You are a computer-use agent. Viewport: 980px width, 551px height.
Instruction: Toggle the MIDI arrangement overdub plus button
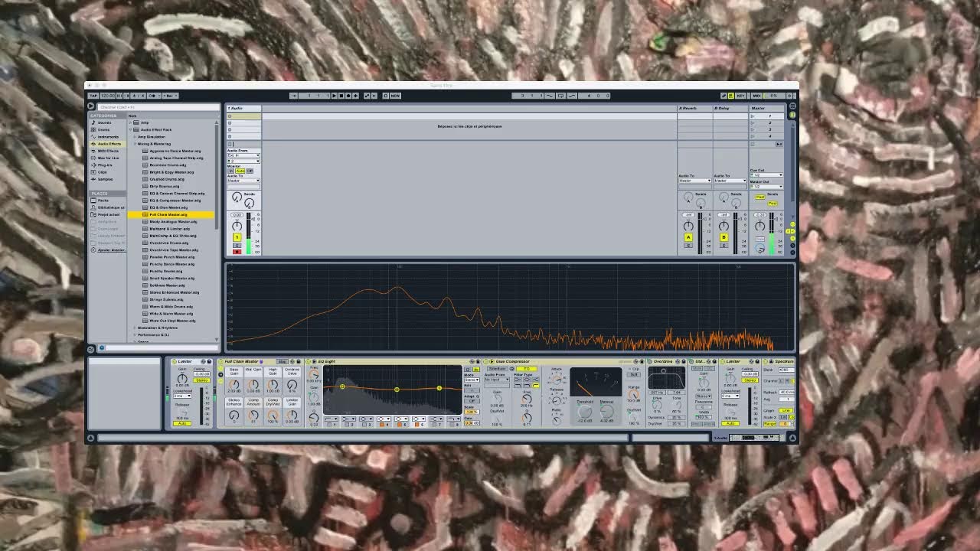[x=355, y=96]
